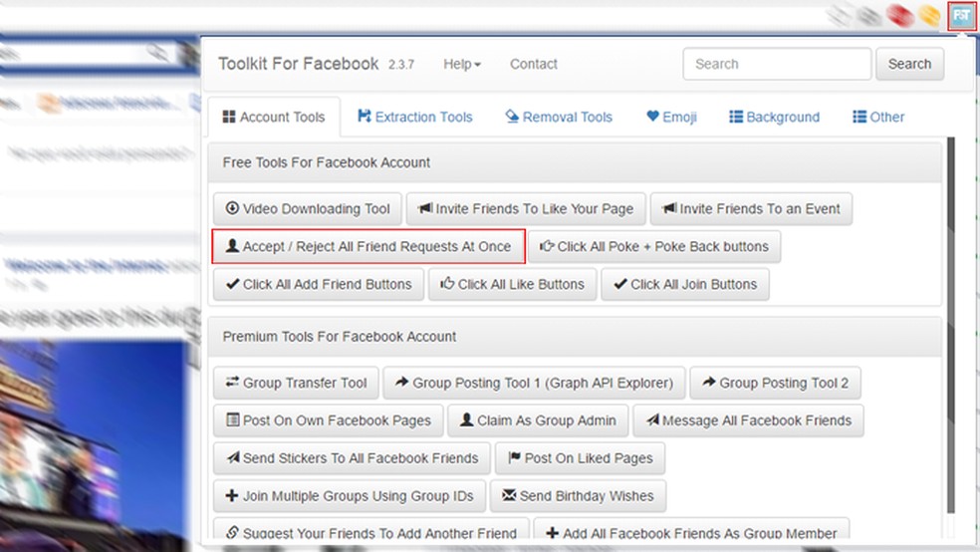
Task: Click the red browser extension icon
Action: point(900,15)
